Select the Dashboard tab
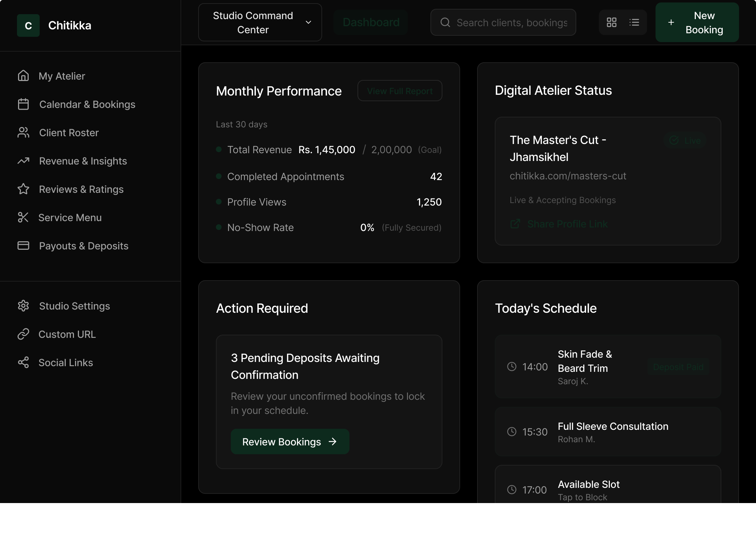756x554 pixels. pos(371,22)
